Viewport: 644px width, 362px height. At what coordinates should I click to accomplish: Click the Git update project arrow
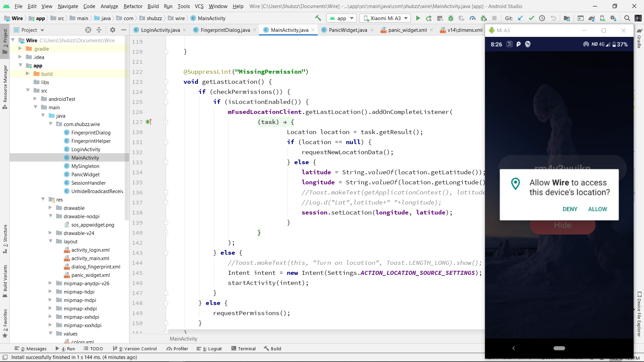[x=520, y=18]
